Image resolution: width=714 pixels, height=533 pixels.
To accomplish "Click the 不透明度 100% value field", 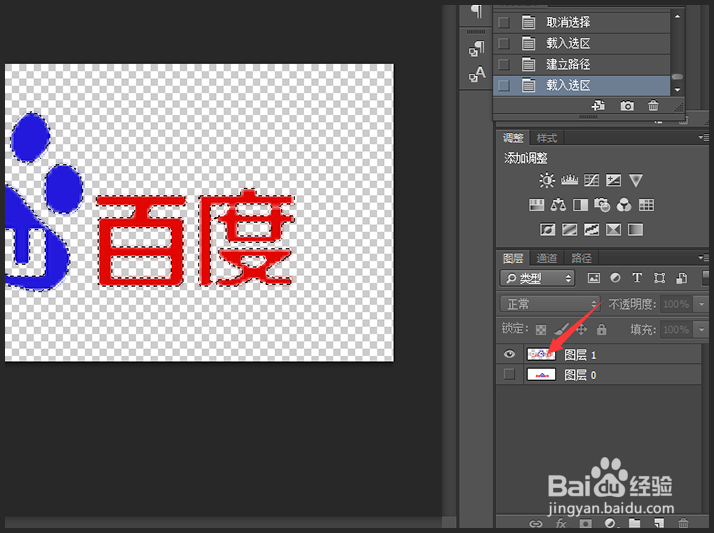I will pyautogui.click(x=677, y=304).
